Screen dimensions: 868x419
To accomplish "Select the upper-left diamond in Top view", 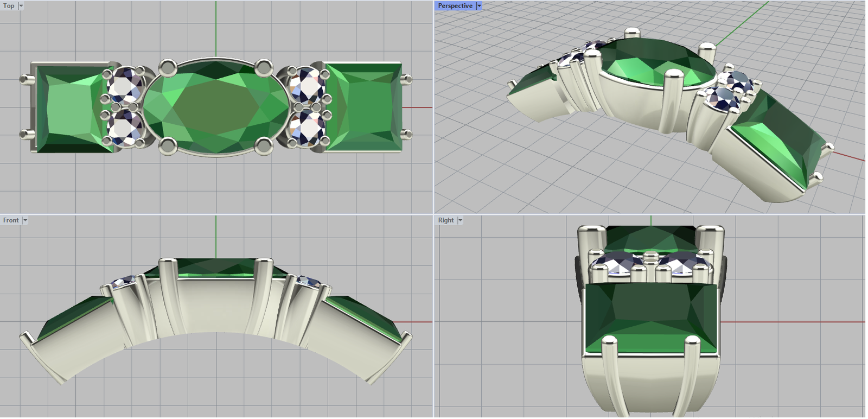I will coord(125,85).
